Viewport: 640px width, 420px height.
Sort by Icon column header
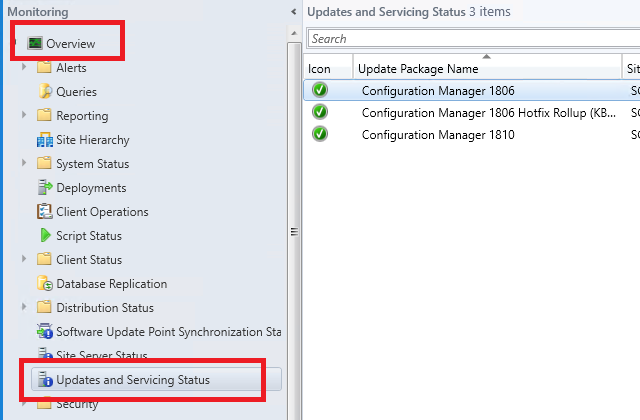tap(328, 69)
